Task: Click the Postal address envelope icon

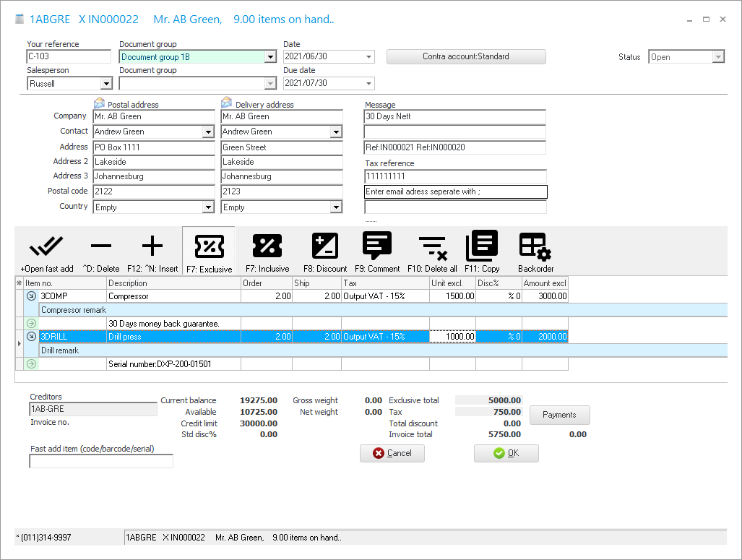Action: tap(100, 104)
